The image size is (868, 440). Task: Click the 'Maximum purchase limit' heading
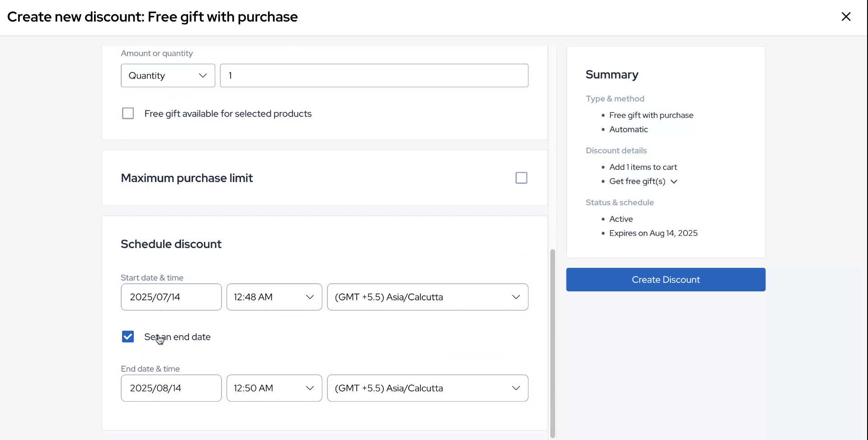tap(187, 178)
